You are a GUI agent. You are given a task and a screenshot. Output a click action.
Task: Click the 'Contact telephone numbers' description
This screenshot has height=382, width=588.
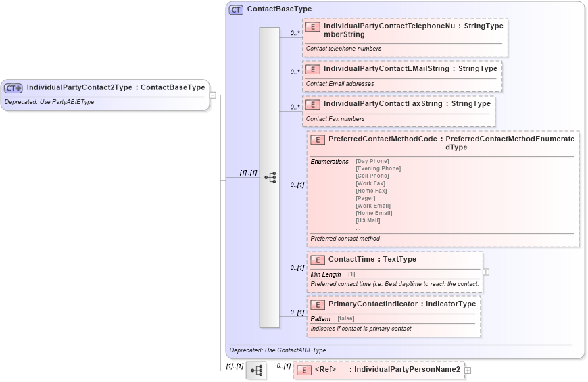(343, 49)
